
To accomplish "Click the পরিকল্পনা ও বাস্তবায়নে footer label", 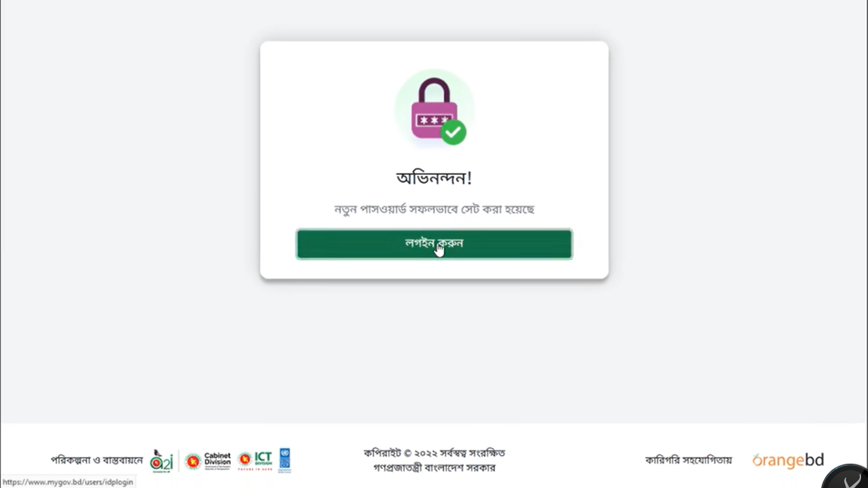I will [97, 460].
